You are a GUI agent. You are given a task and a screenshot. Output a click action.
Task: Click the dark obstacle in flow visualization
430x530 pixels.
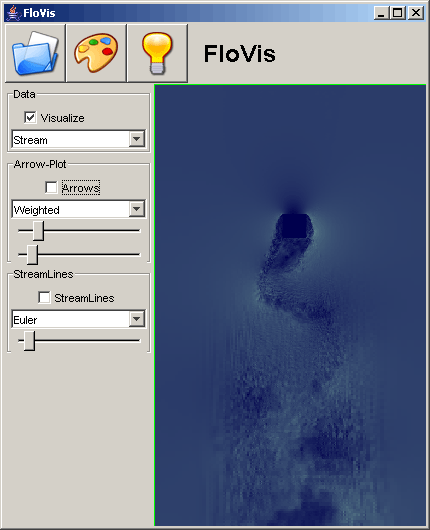(x=294, y=225)
